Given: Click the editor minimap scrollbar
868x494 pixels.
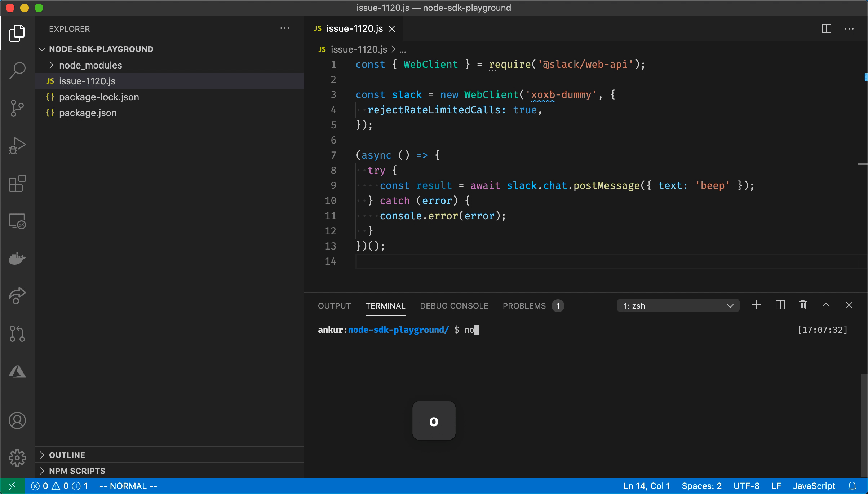Looking at the screenshot, I should click(862, 108).
